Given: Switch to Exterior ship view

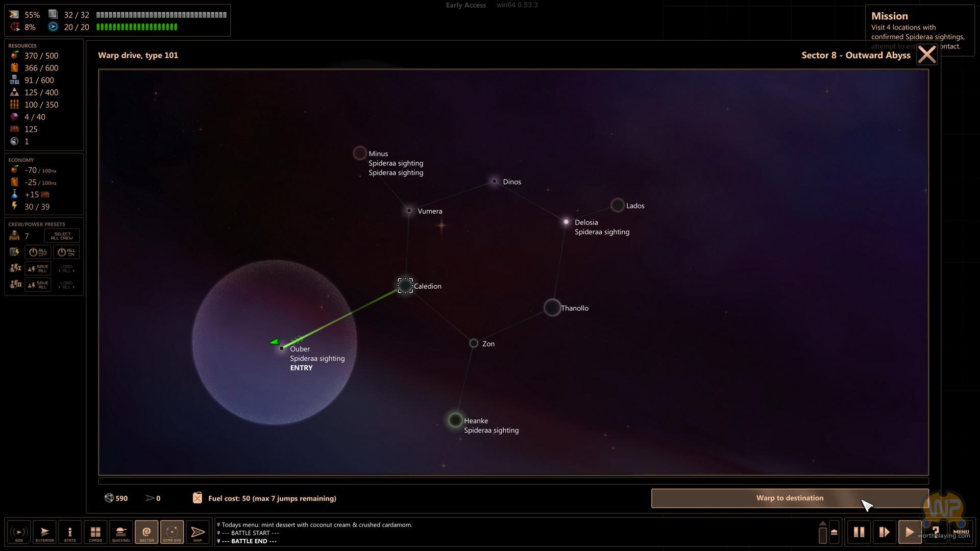Looking at the screenshot, I should point(44,532).
